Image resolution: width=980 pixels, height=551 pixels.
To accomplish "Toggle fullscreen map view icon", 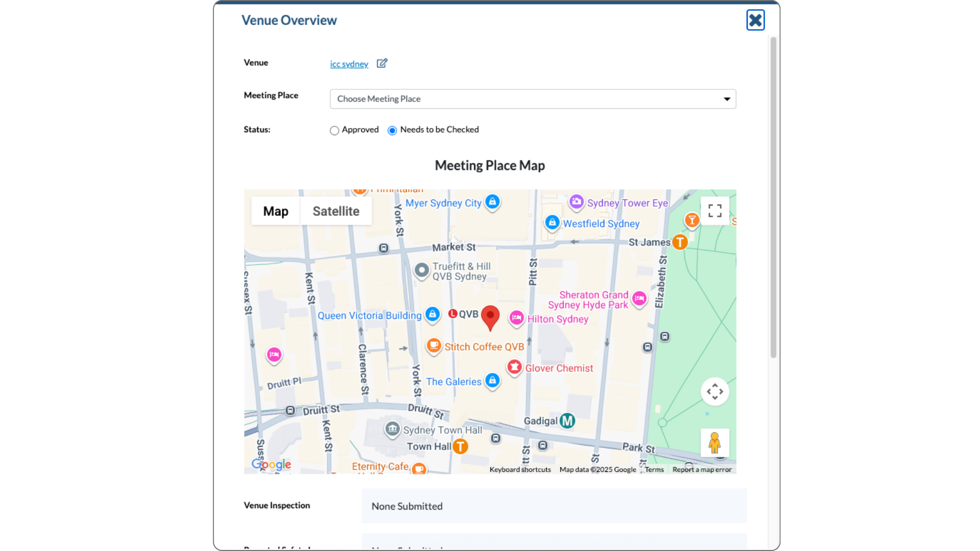I will point(715,211).
